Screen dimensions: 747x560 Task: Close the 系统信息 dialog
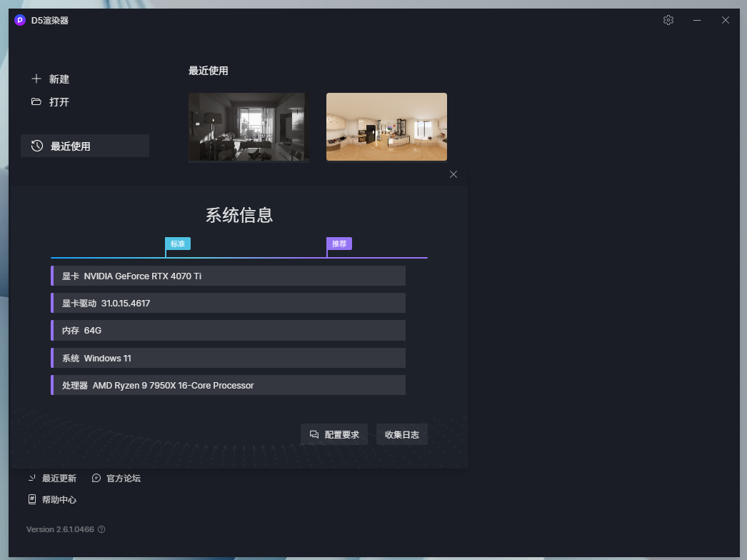point(453,174)
